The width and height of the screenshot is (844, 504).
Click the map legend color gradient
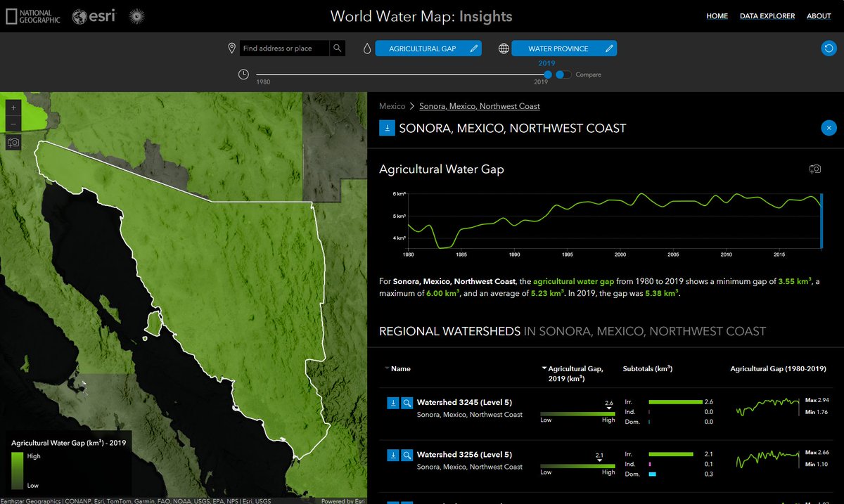18,471
